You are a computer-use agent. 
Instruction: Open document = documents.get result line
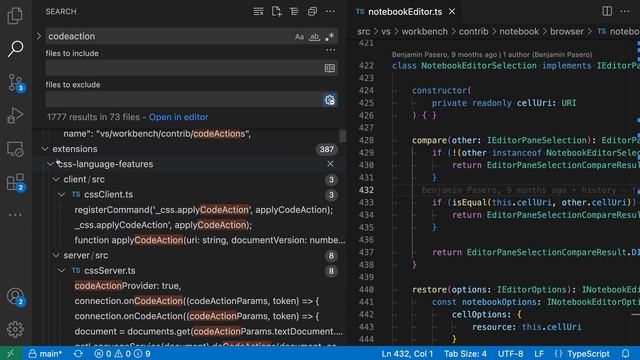(x=209, y=331)
